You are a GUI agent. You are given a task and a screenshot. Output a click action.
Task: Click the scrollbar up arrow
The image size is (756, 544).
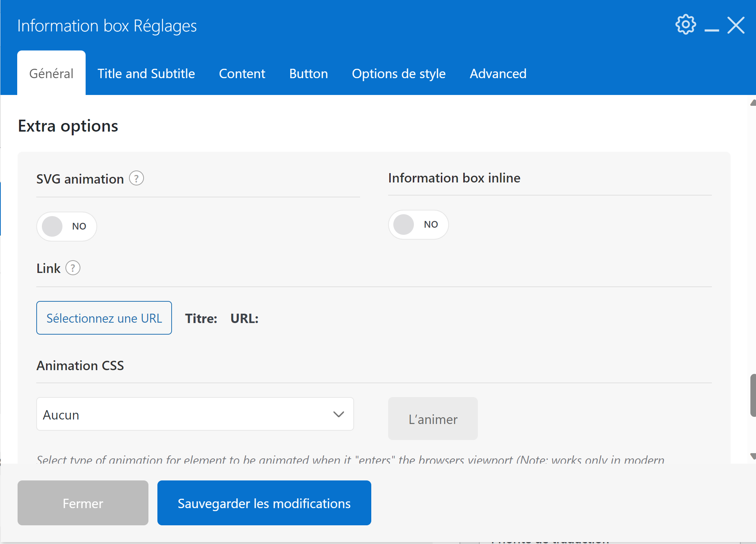tap(753, 103)
